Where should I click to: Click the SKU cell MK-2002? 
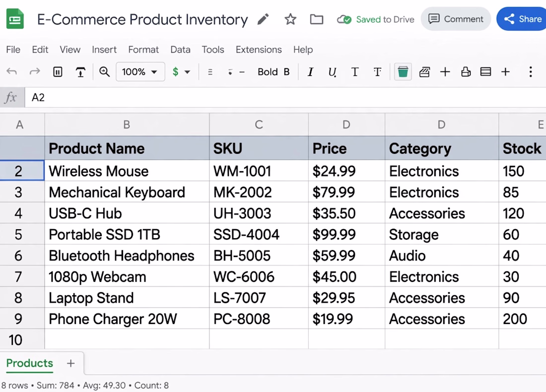tap(259, 192)
